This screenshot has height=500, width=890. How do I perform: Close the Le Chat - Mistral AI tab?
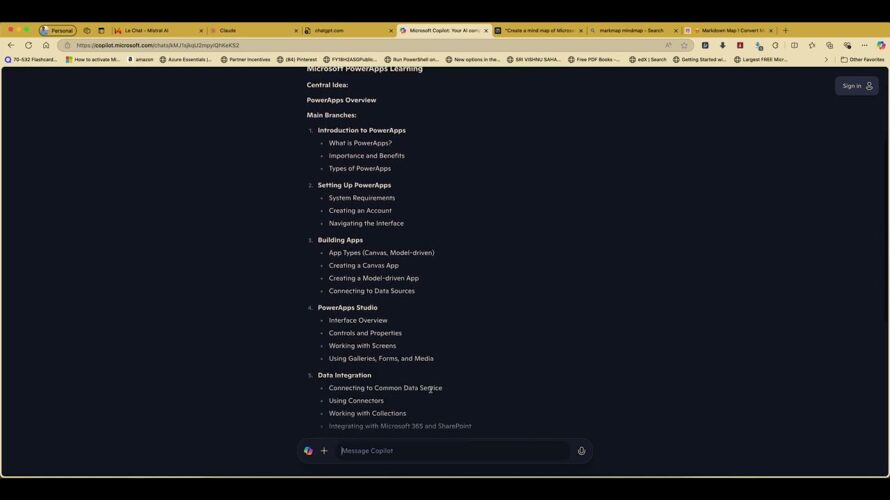tap(201, 31)
